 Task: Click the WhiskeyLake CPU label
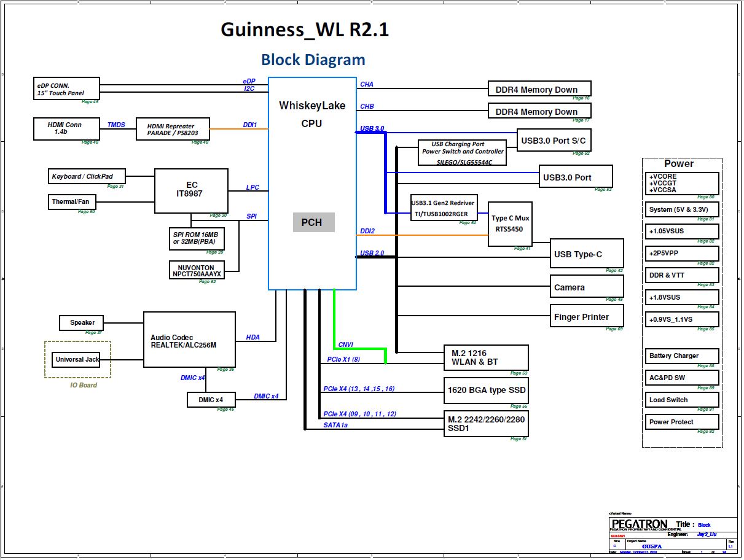[312, 114]
